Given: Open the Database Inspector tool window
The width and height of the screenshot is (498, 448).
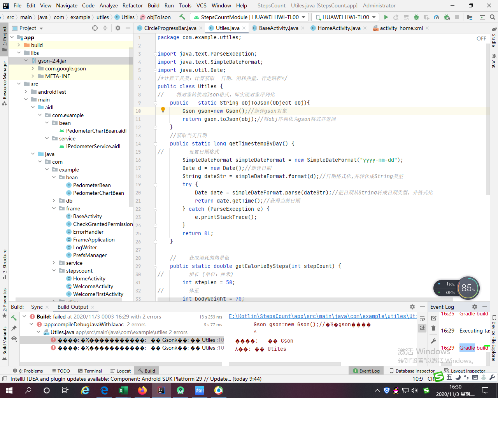Looking at the screenshot, I should tap(412, 371).
